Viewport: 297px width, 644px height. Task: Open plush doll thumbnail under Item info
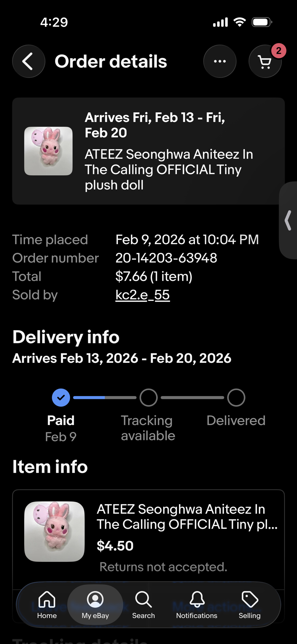pyautogui.click(x=54, y=531)
